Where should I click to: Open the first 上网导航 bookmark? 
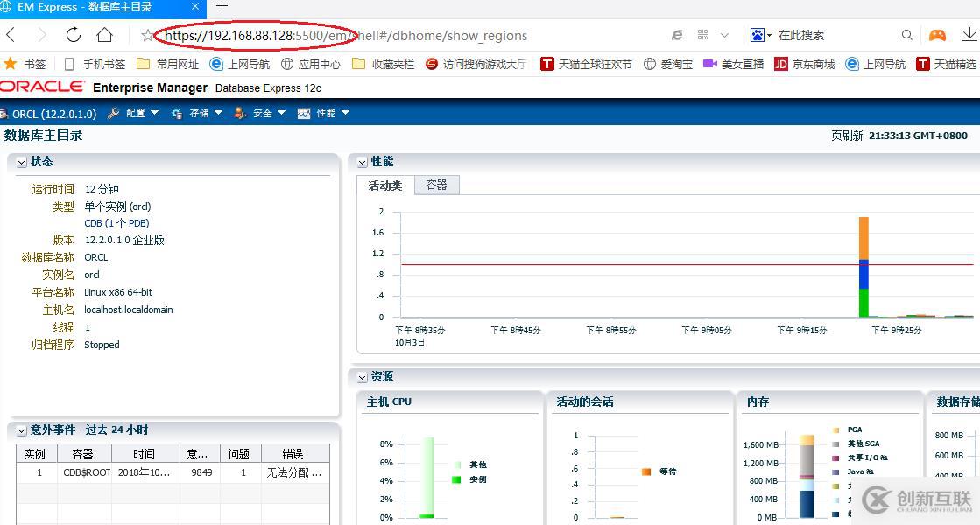click(x=240, y=64)
